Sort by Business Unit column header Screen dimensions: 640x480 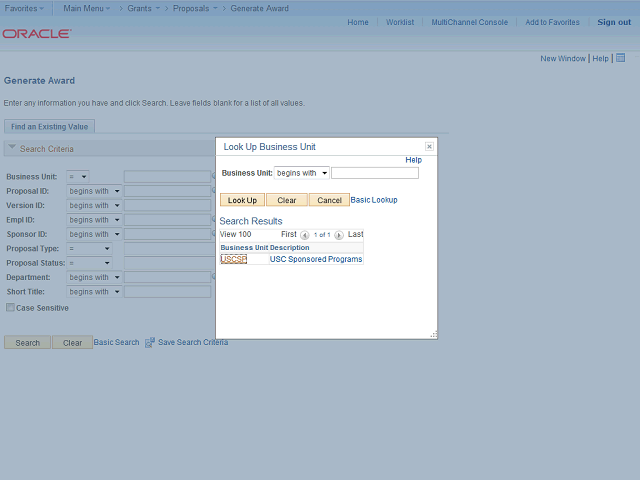(x=244, y=248)
